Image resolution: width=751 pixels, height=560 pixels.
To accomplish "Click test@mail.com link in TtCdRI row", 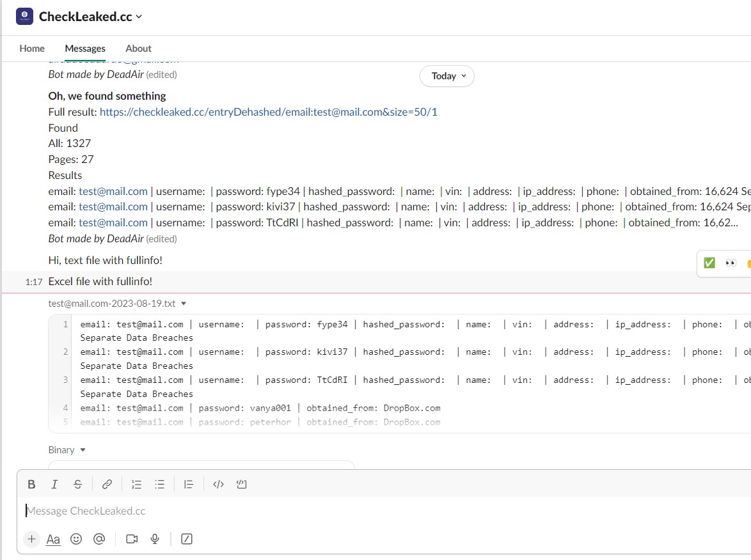I will [x=113, y=222].
